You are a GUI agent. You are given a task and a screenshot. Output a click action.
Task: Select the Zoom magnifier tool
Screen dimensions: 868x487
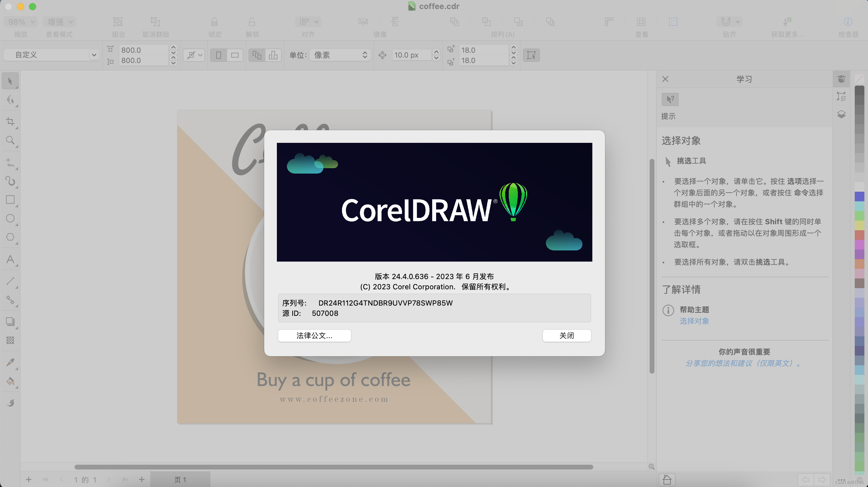coord(10,140)
